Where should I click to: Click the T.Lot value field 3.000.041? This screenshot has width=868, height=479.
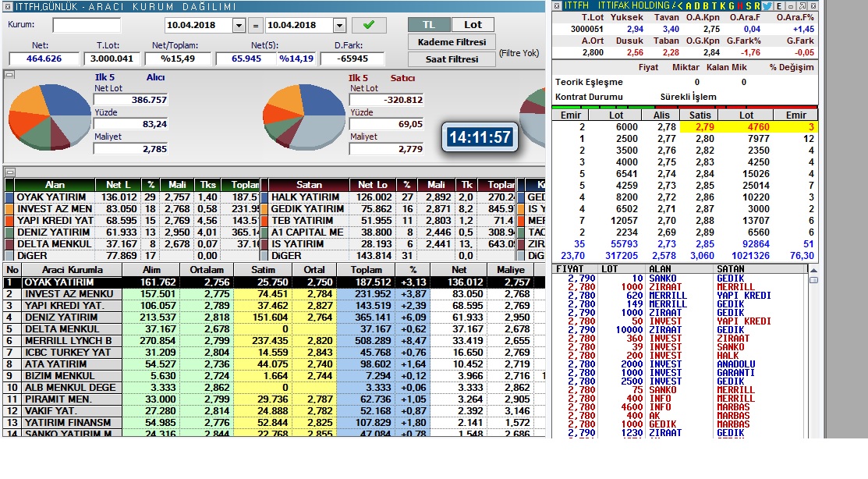pyautogui.click(x=112, y=59)
